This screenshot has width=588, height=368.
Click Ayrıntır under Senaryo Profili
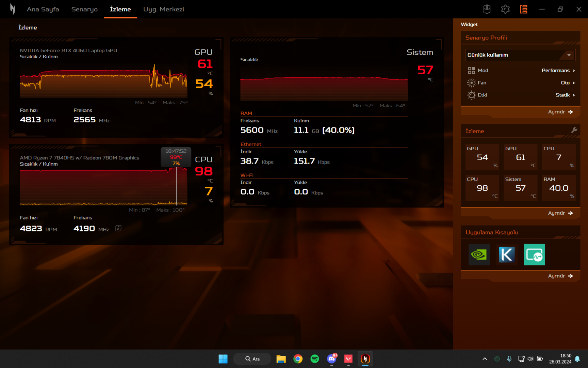pos(560,112)
